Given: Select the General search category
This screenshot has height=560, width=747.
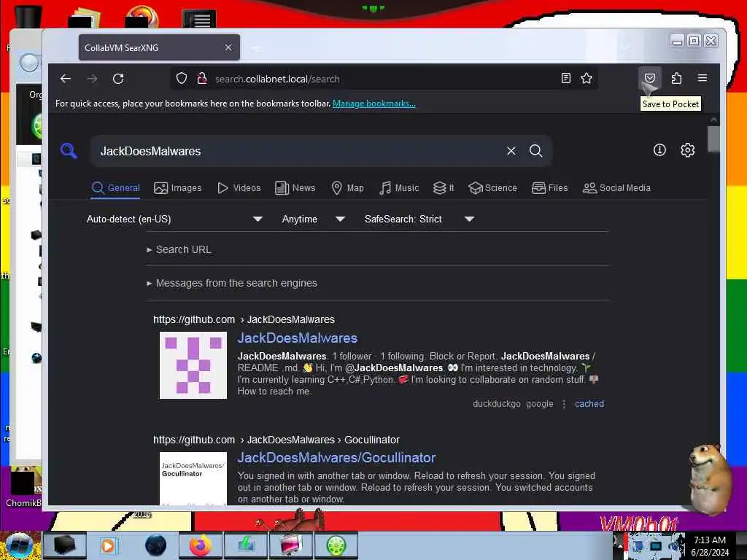Looking at the screenshot, I should point(116,188).
